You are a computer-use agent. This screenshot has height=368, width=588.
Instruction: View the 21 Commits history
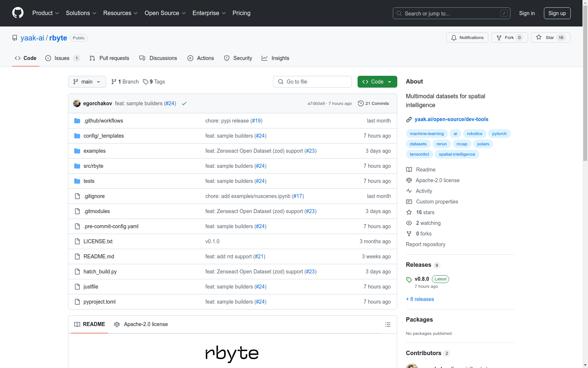[373, 103]
